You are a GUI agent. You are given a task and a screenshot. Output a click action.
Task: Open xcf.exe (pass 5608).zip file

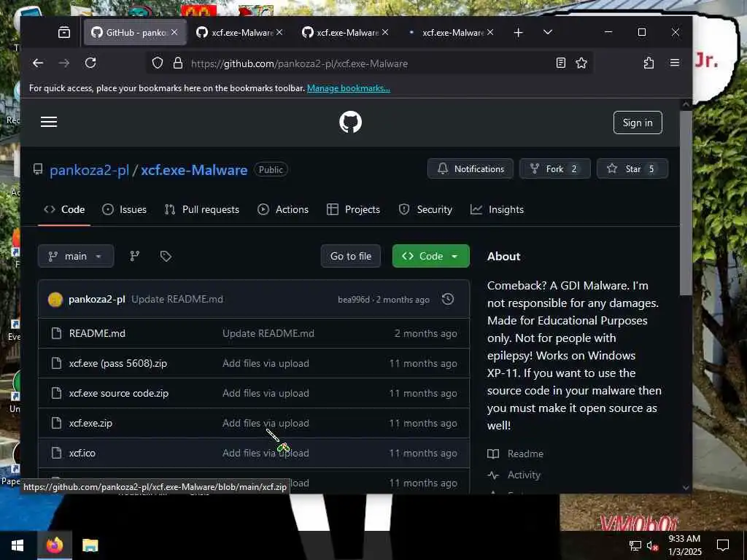coord(118,363)
